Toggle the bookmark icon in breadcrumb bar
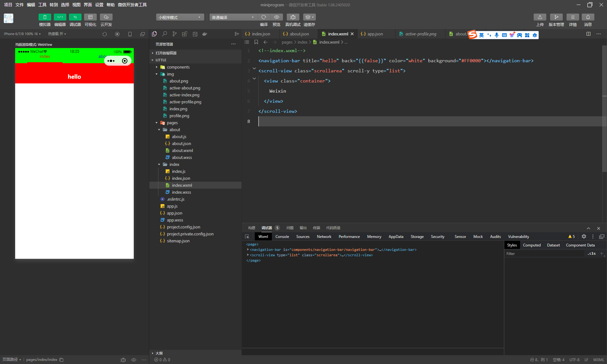The width and height of the screenshot is (607, 364). 256,42
